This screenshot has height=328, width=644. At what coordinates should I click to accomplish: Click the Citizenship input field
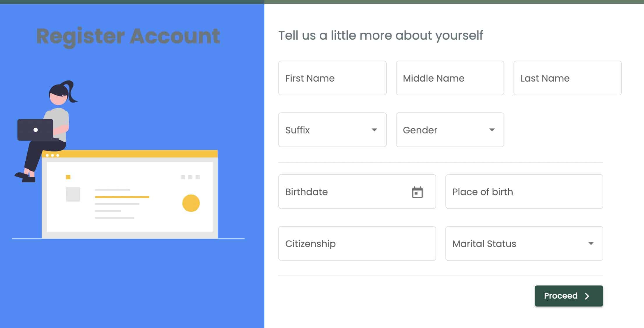coord(357,244)
